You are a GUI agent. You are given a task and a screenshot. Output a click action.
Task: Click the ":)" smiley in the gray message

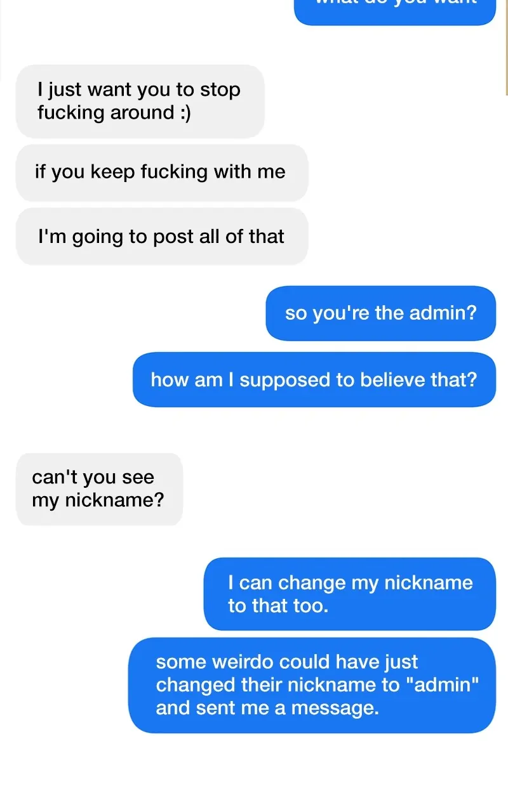pyautogui.click(x=185, y=113)
